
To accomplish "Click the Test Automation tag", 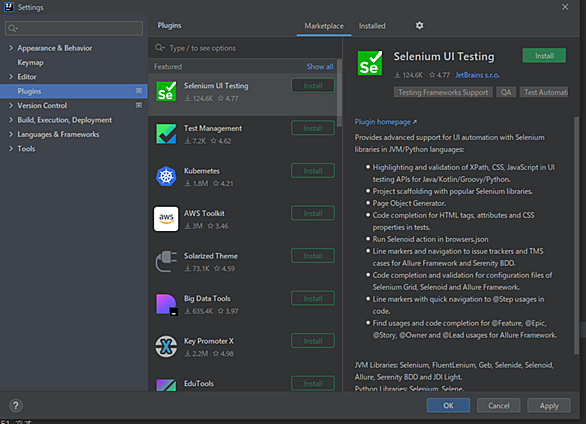I will 544,92.
